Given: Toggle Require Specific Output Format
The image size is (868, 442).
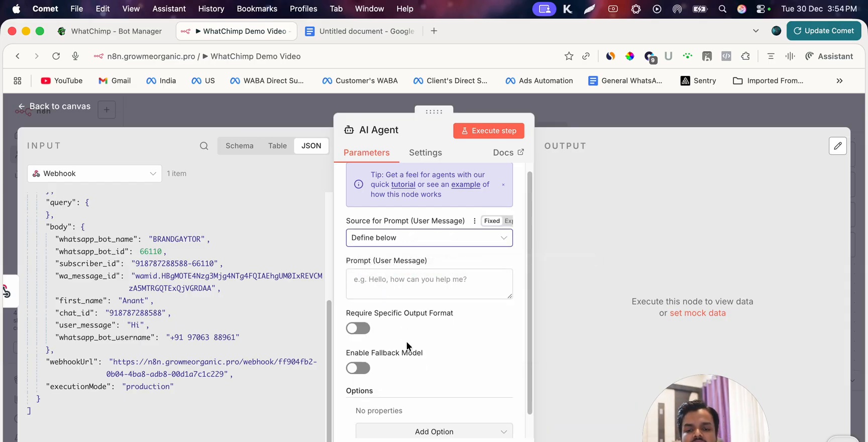Looking at the screenshot, I should tap(358, 328).
